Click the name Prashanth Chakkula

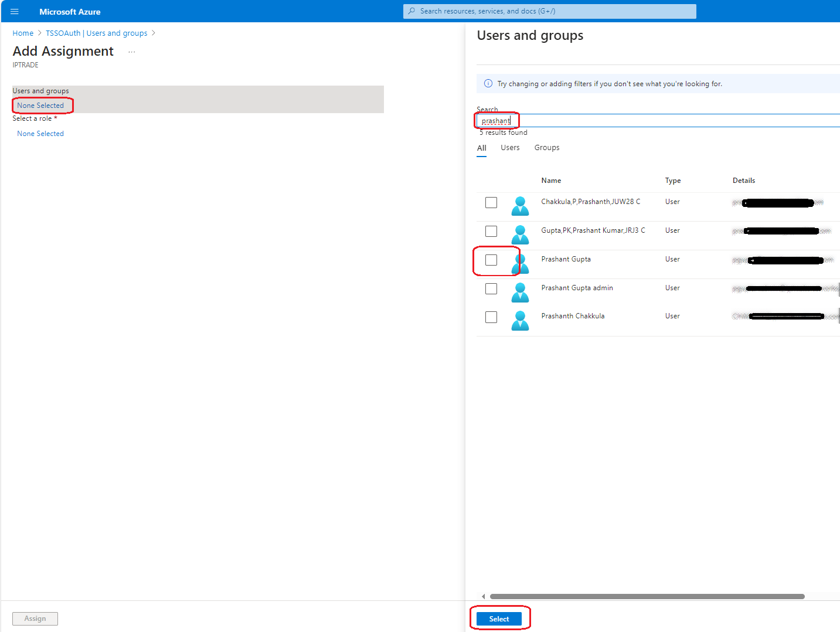573,316
